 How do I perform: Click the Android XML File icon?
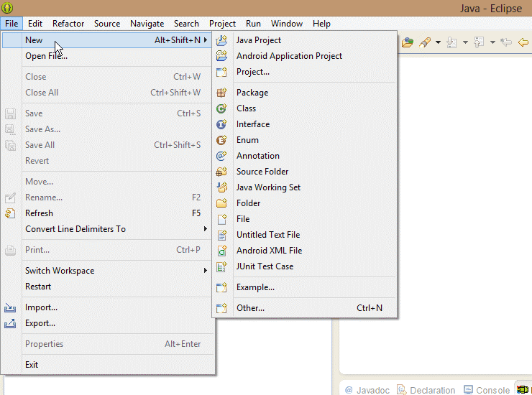(221, 251)
